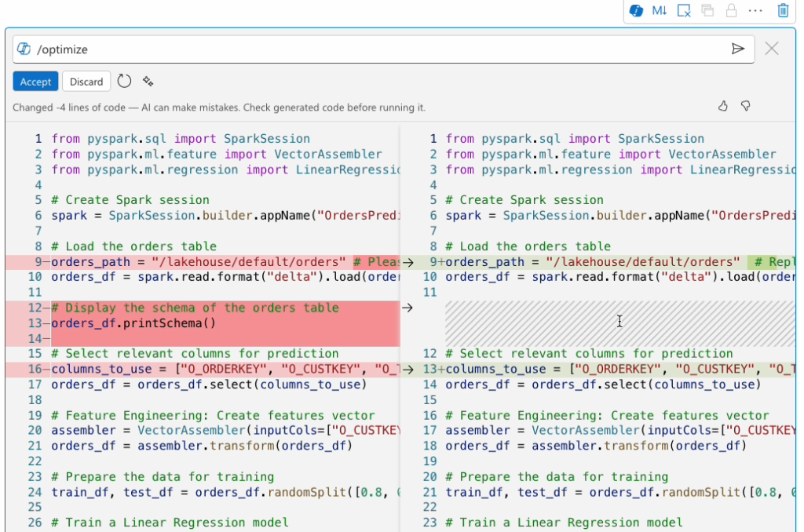Click the move cell icon beside the Markdown icon
804x532 pixels.
tap(683, 10)
